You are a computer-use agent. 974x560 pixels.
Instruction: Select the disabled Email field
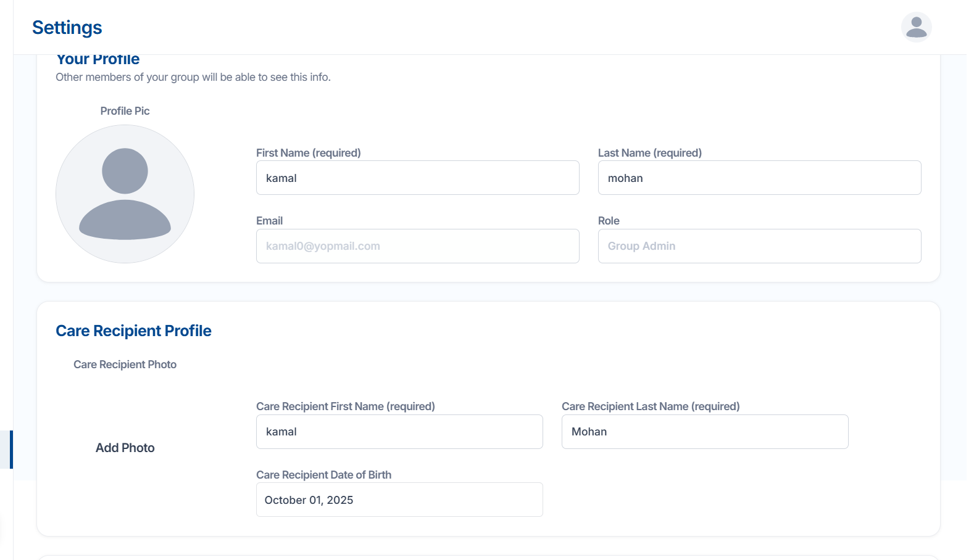click(x=417, y=246)
